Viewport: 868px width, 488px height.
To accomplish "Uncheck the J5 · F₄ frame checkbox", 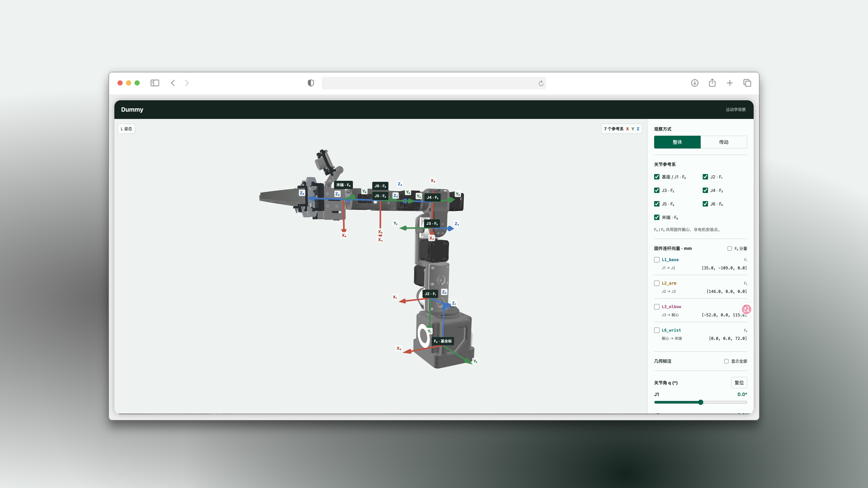I will click(657, 204).
